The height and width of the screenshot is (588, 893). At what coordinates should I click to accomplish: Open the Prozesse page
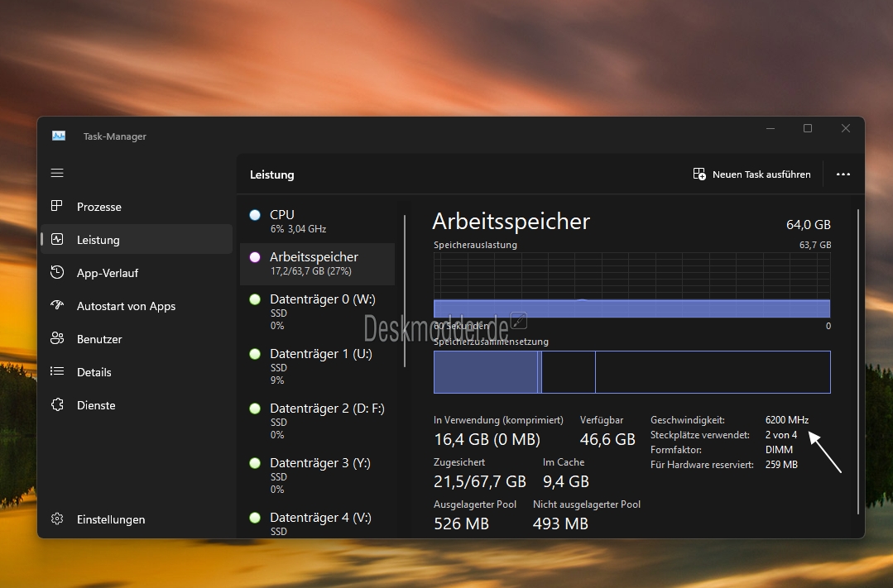pos(137,207)
